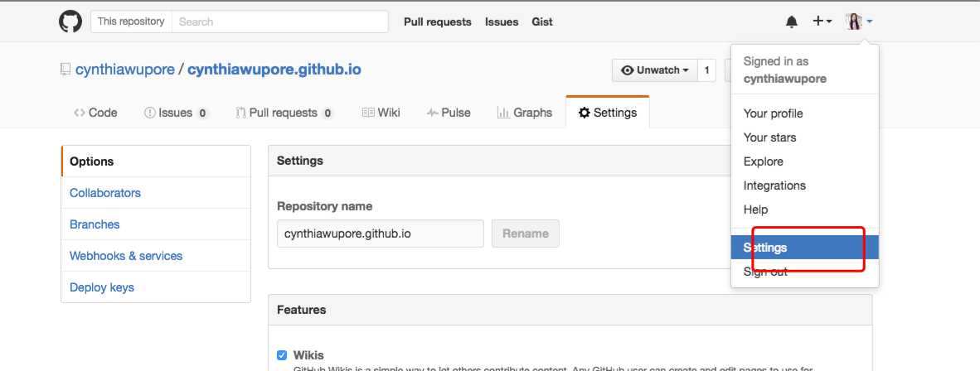Choose Help from user menu
The height and width of the screenshot is (371, 980).
point(805,210)
